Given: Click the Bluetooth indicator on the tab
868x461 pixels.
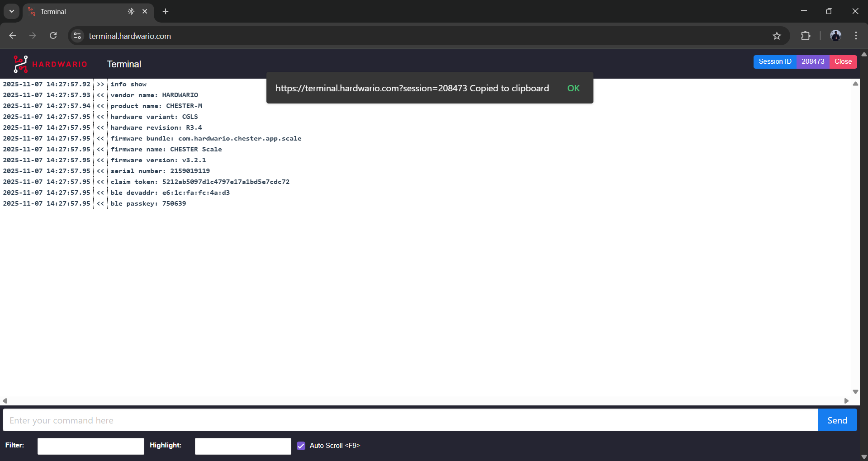Looking at the screenshot, I should pyautogui.click(x=131, y=12).
